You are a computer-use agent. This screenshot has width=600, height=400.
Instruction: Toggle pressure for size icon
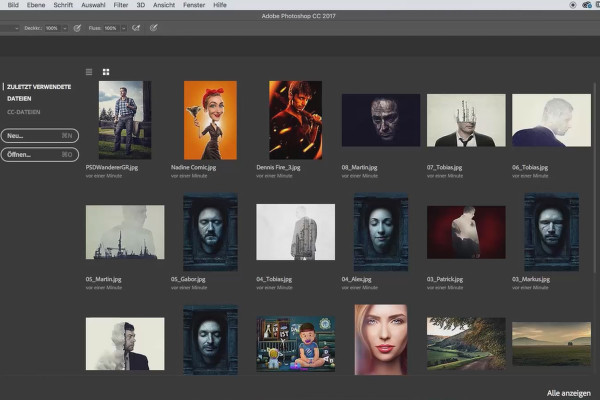[x=153, y=28]
